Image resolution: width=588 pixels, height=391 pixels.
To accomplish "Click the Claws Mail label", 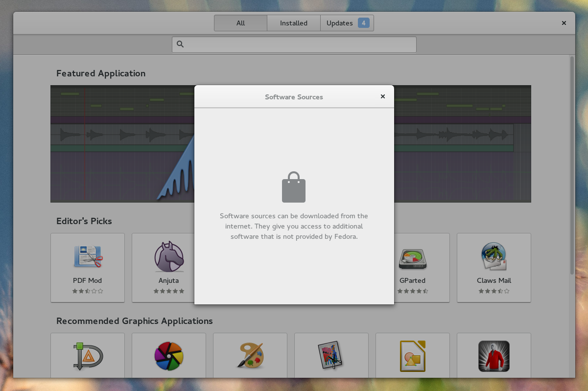I will (x=494, y=280).
